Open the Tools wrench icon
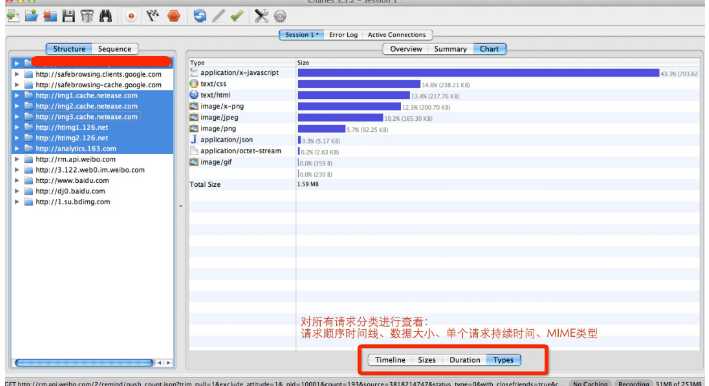This screenshot has height=386, width=709. coord(261,16)
